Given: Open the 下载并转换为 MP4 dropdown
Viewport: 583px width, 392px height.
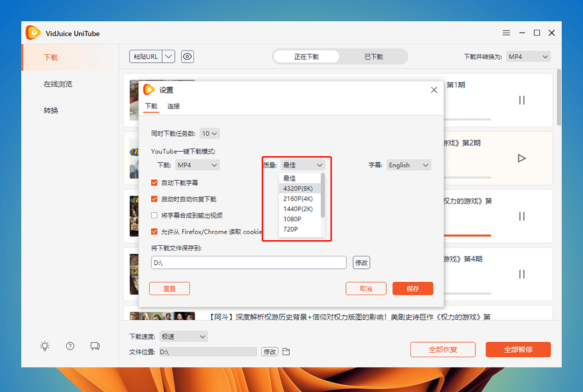Looking at the screenshot, I should pyautogui.click(x=528, y=57).
